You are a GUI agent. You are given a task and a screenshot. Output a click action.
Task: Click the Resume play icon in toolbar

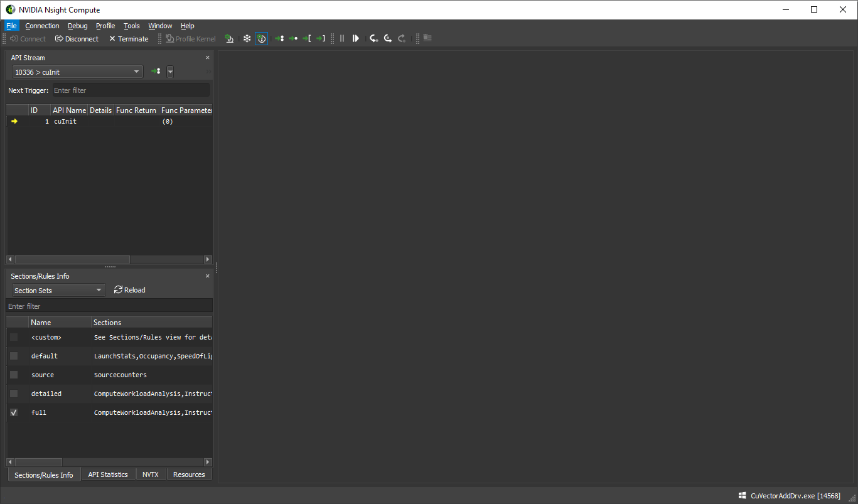(356, 39)
